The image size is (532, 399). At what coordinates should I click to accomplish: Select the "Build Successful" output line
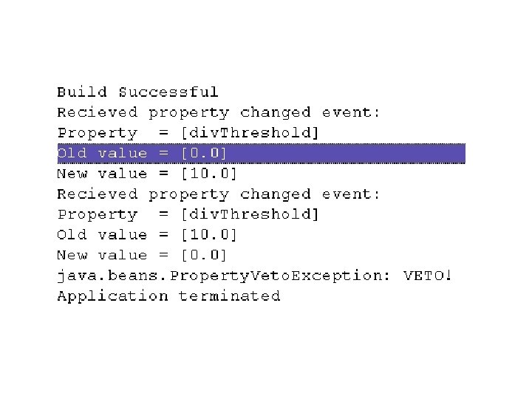(x=137, y=92)
